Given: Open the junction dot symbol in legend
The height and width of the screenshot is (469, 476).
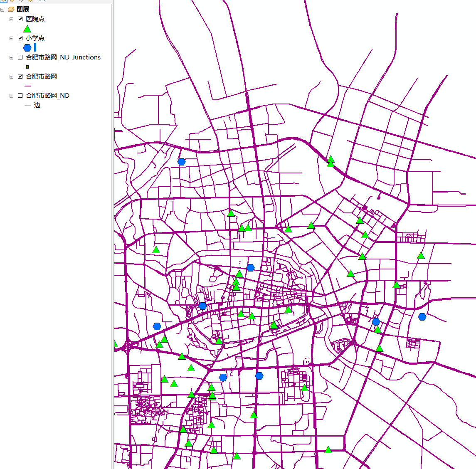Looking at the screenshot, I should [x=27, y=67].
